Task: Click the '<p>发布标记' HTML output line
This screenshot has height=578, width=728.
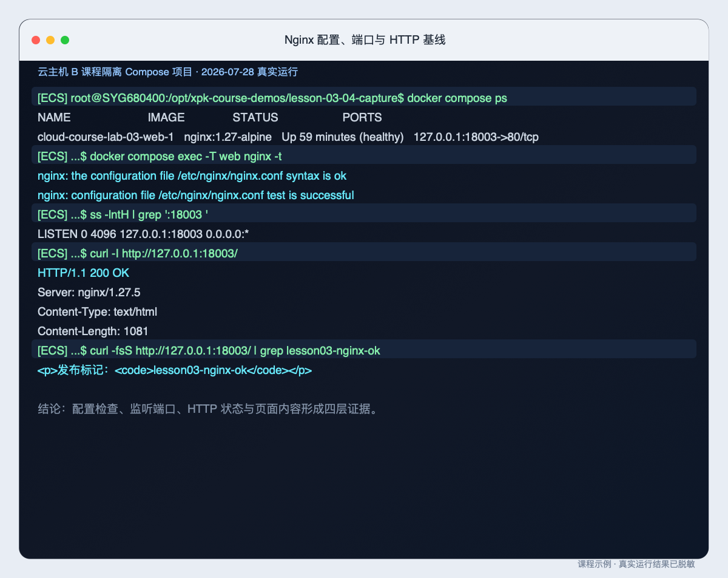Action: coord(175,370)
